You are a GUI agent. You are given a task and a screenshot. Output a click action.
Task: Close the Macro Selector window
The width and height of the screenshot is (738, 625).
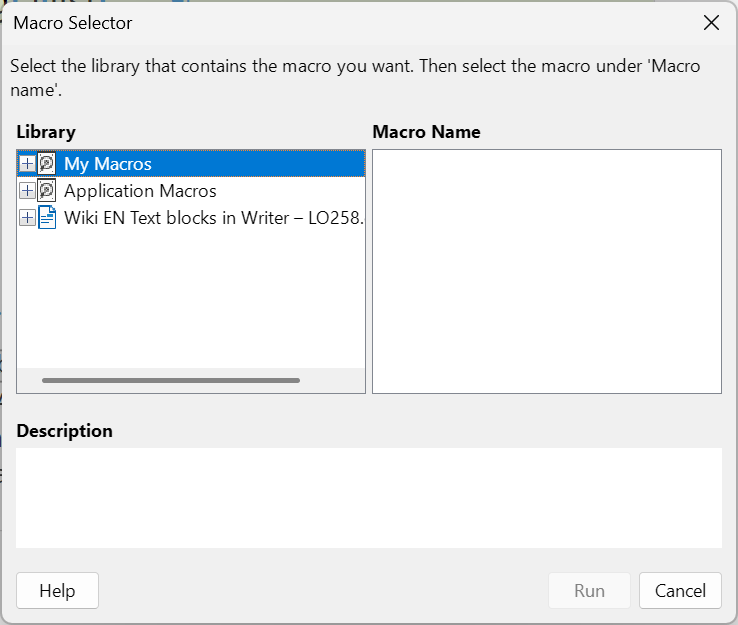[711, 22]
